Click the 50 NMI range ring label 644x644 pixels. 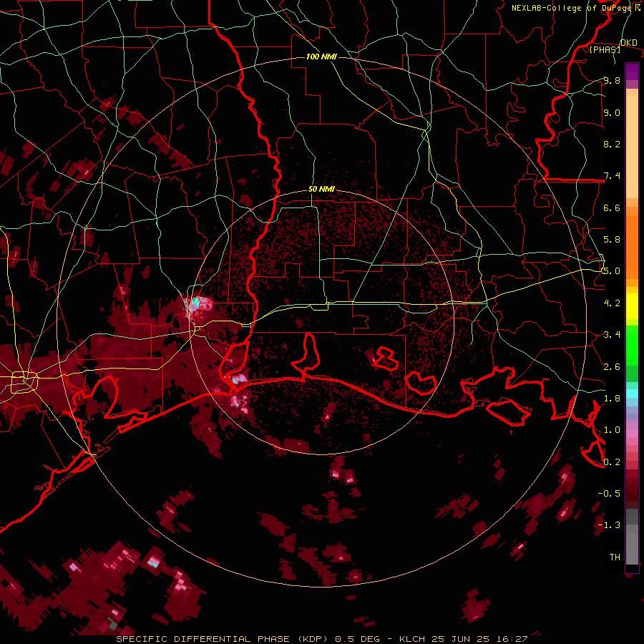(321, 189)
